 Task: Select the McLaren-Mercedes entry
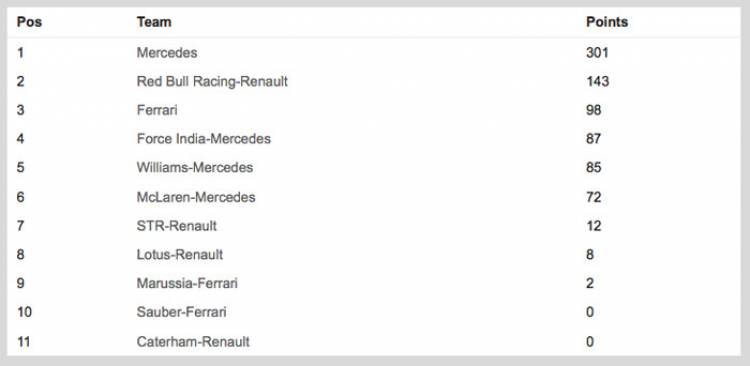pos(196,197)
